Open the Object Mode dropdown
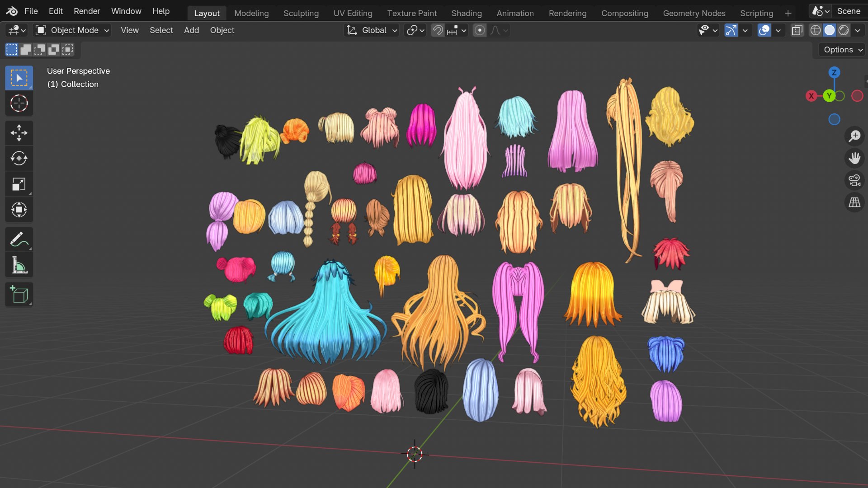 point(73,30)
